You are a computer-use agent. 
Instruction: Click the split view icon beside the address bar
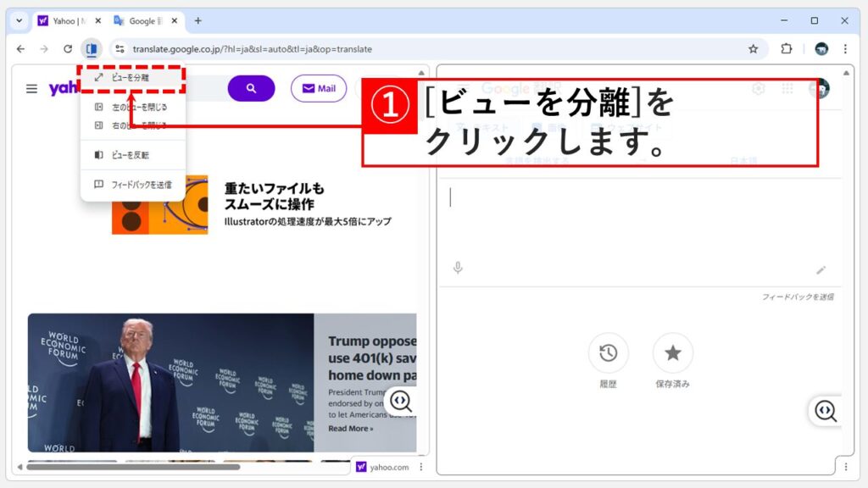pyautogui.click(x=92, y=49)
